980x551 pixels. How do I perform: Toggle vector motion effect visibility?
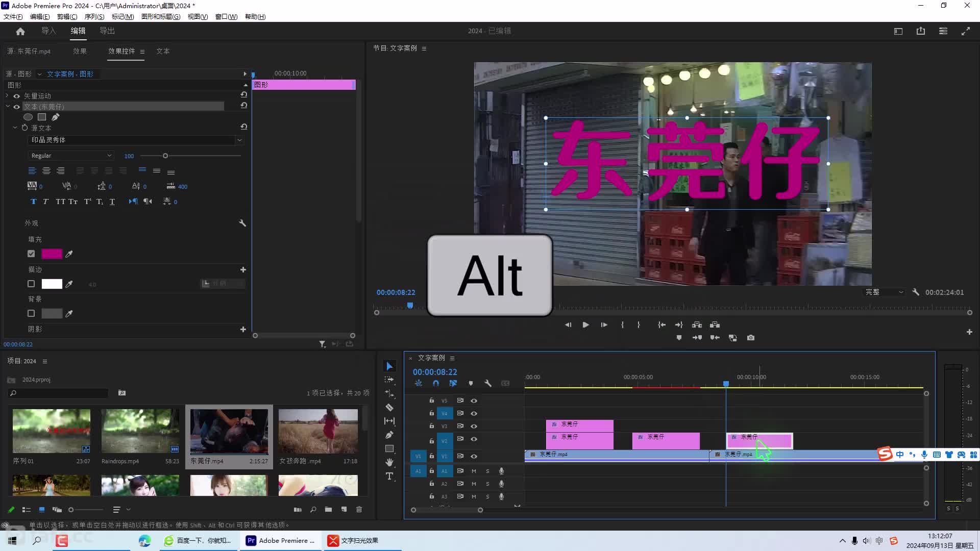point(17,96)
